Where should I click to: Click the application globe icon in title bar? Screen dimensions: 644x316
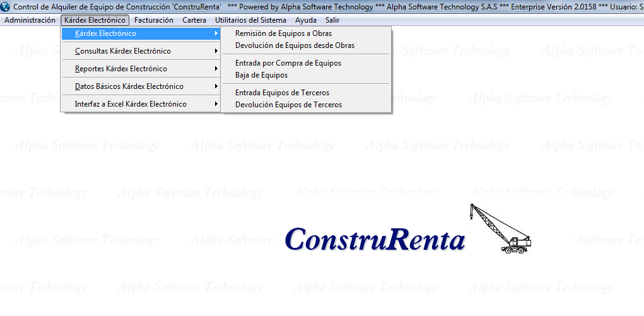(x=6, y=7)
